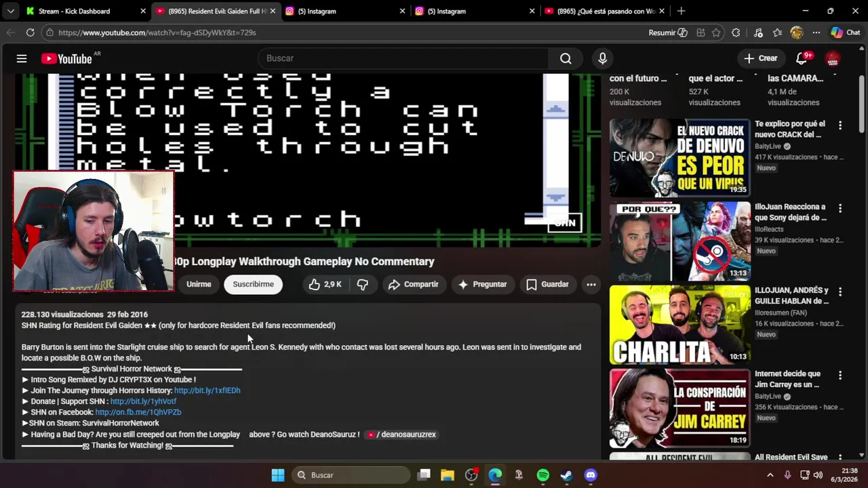Open split screen icon in address bar
Screen dimensions: 868x488
(x=701, y=33)
